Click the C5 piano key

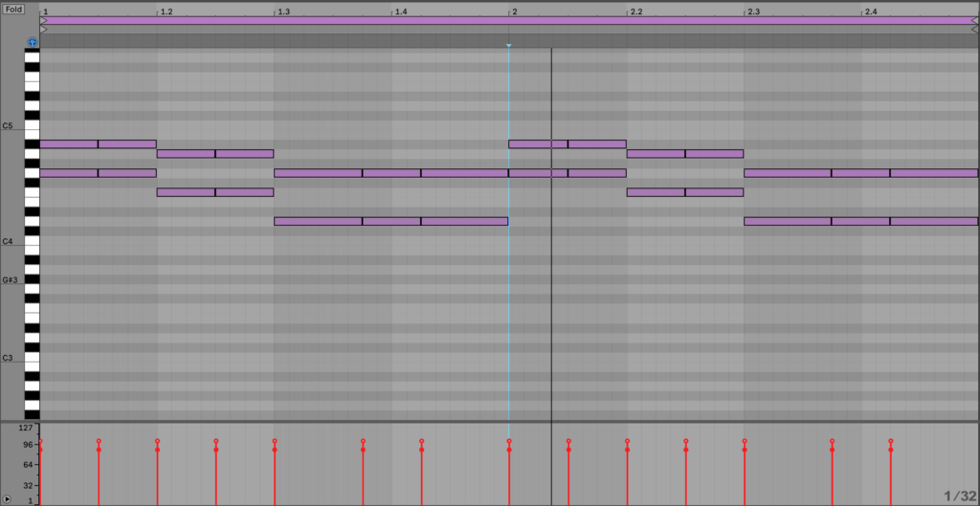click(x=32, y=125)
